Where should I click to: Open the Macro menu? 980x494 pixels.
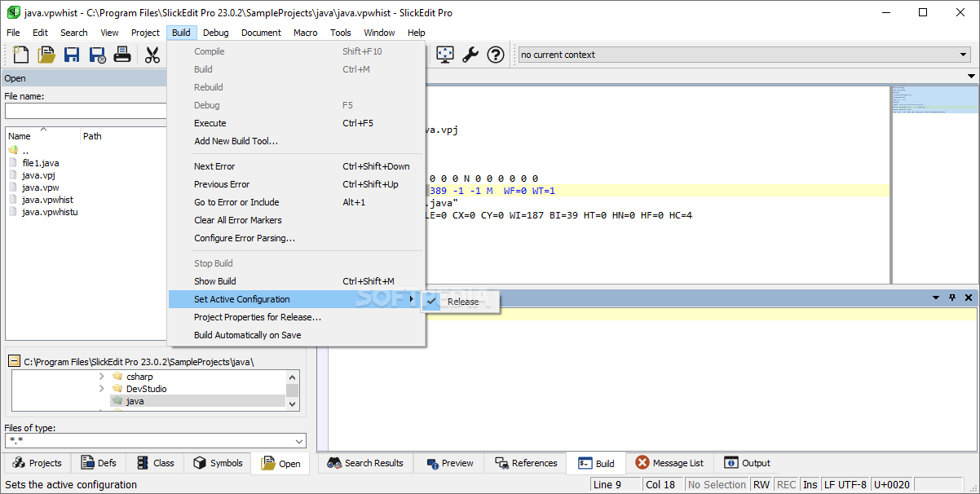coord(306,33)
